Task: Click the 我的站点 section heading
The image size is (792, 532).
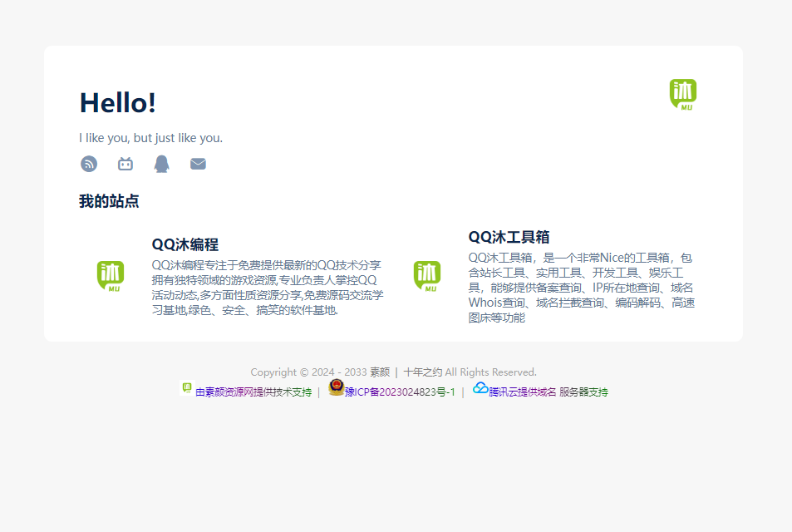Action: (x=109, y=201)
